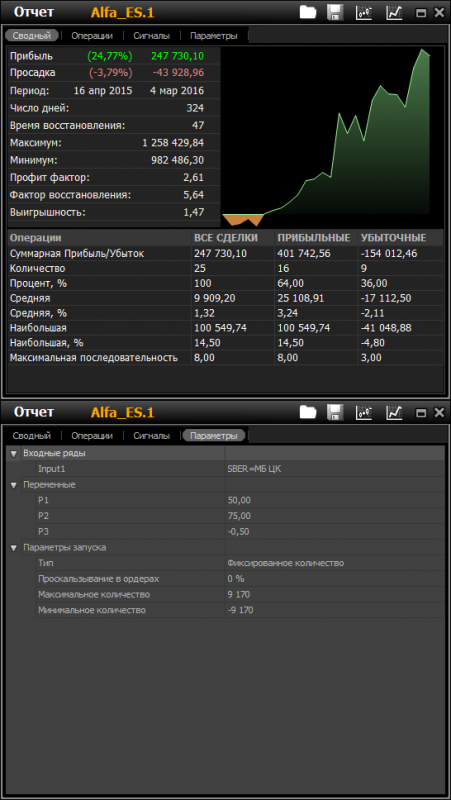Click the average all-trades value 9 909,20
The image size is (451, 800).
215,298
